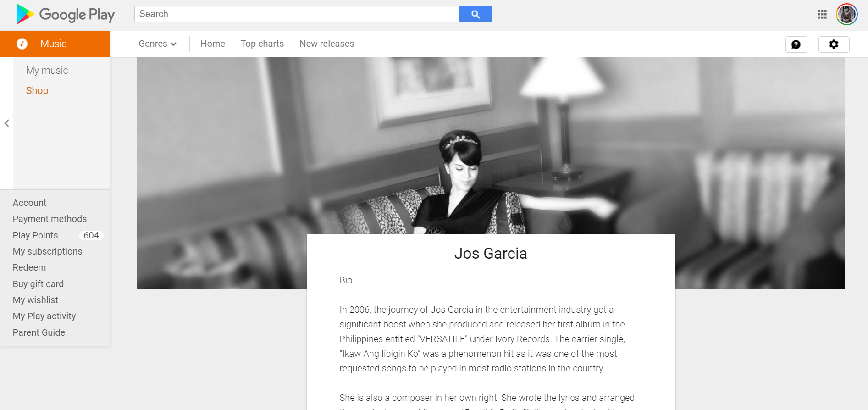868x410 pixels.
Task: Collapse sidebar with the left chevron
Action: tap(6, 123)
